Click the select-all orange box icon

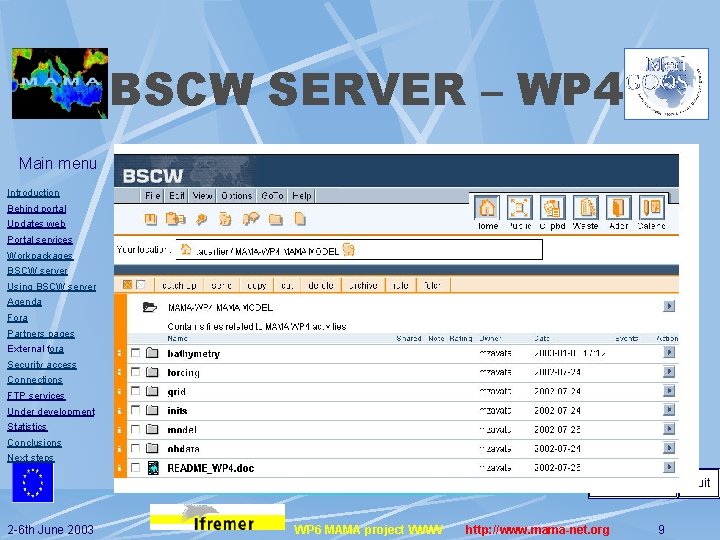(128, 285)
